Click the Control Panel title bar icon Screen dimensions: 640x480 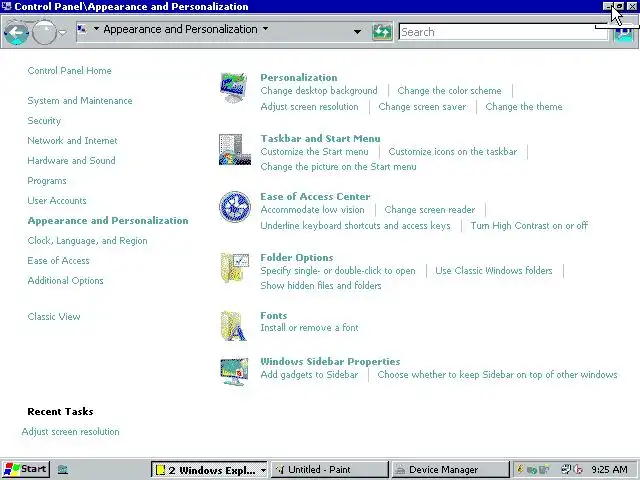[7, 6]
